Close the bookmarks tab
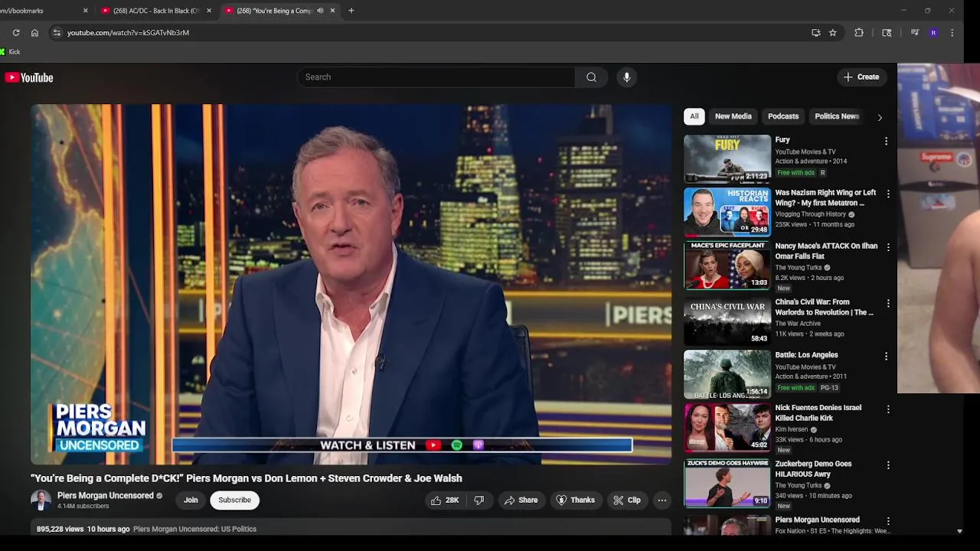Viewport: 980px width, 551px height. tap(85, 11)
